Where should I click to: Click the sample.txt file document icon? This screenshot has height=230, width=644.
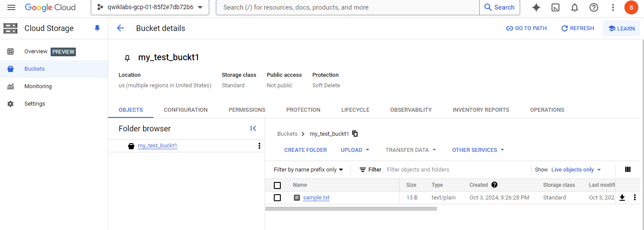297,198
